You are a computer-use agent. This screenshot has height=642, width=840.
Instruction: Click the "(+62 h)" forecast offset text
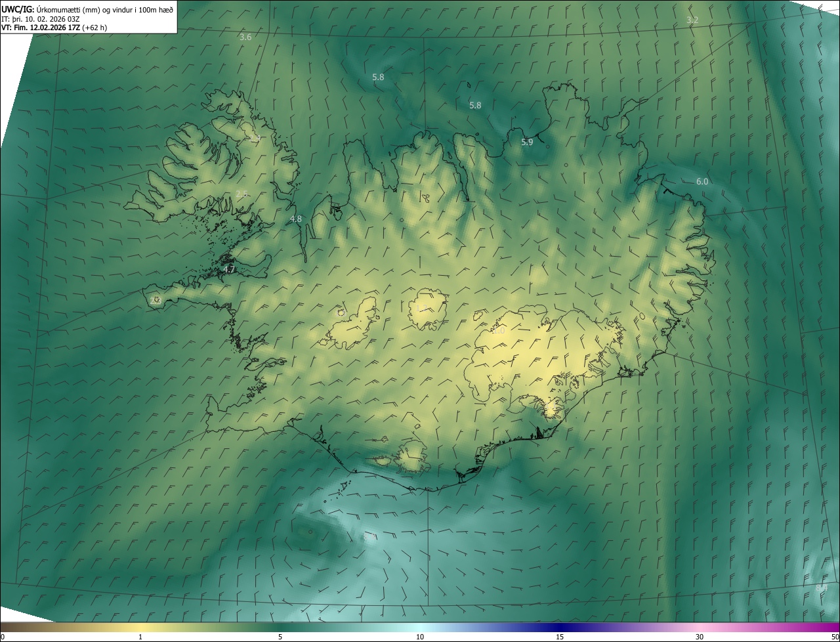94,28
